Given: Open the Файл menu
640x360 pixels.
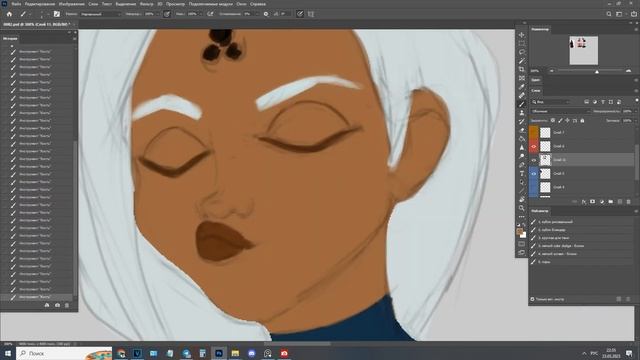Looking at the screenshot, I should click(x=16, y=4).
